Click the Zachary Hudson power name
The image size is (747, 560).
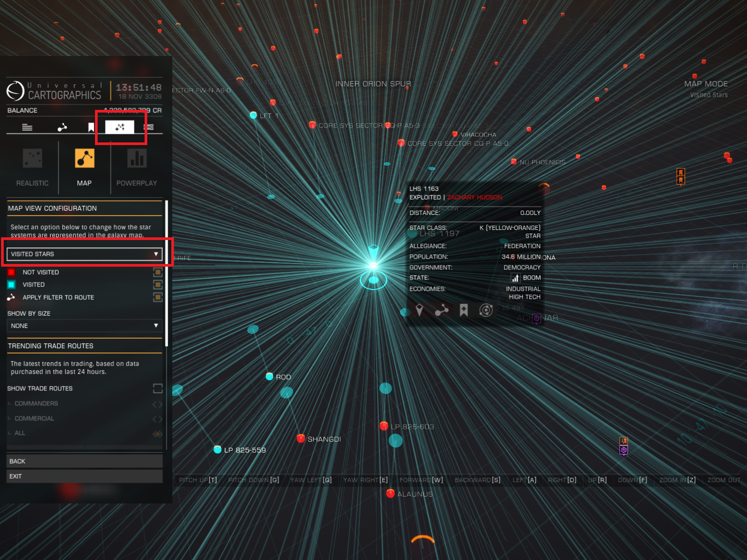(x=475, y=197)
